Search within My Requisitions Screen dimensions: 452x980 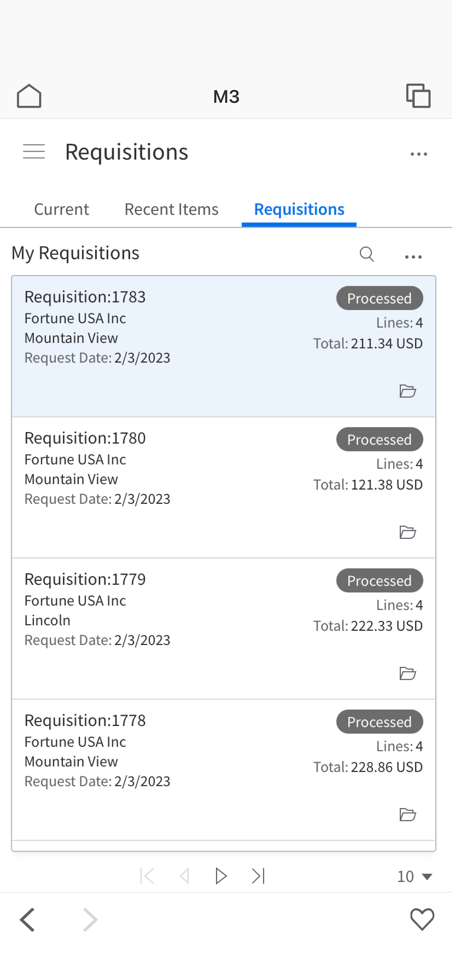coord(367,254)
